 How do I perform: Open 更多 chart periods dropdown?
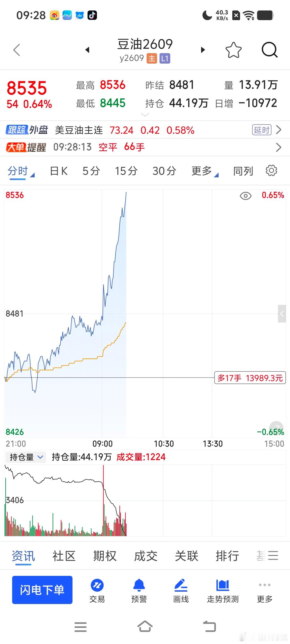[205, 171]
